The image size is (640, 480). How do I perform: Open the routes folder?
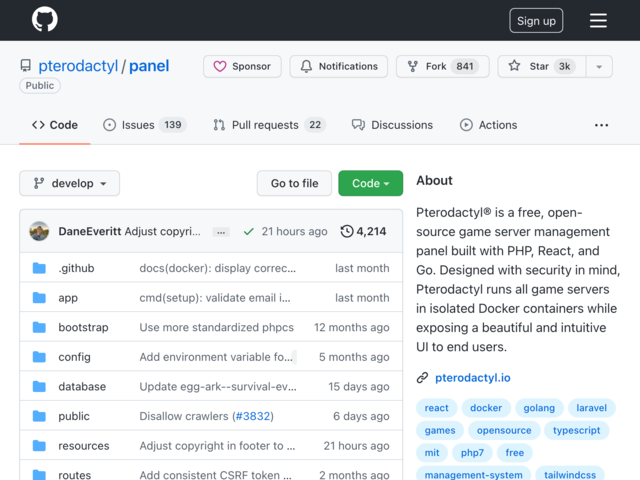coord(75,475)
